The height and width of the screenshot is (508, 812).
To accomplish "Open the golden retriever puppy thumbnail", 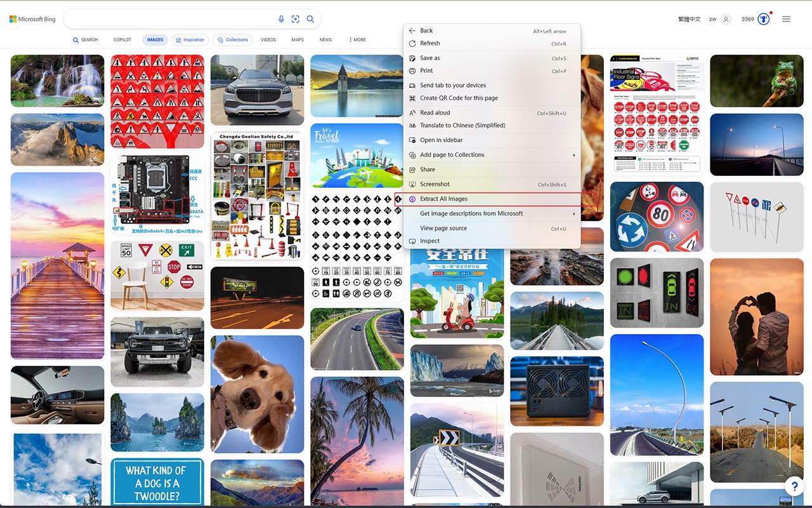I will point(257,394).
